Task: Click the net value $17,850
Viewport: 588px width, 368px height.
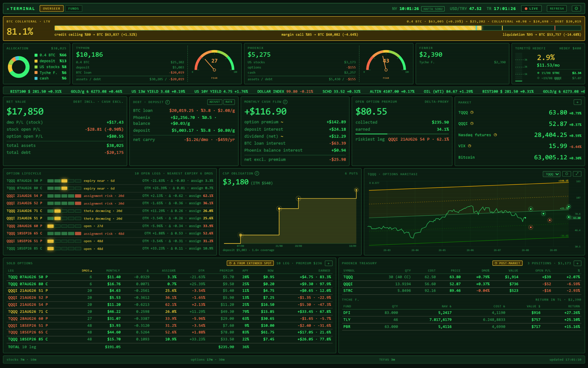Action: point(25,112)
